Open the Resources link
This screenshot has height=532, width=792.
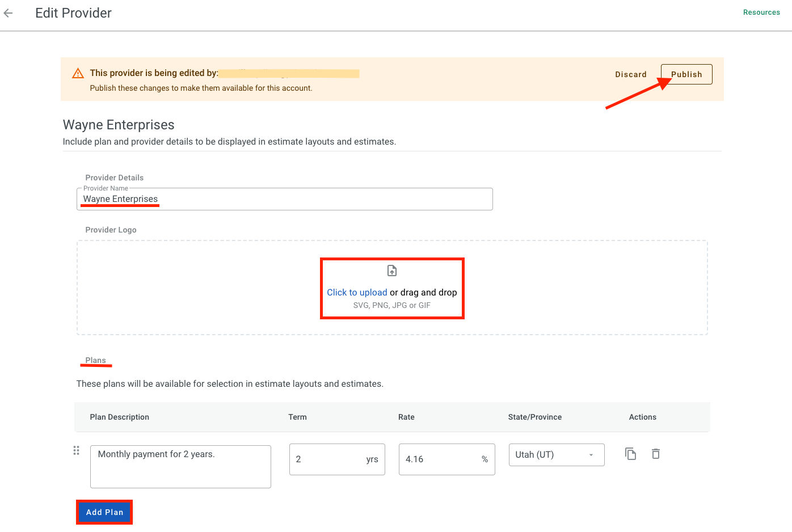(761, 12)
